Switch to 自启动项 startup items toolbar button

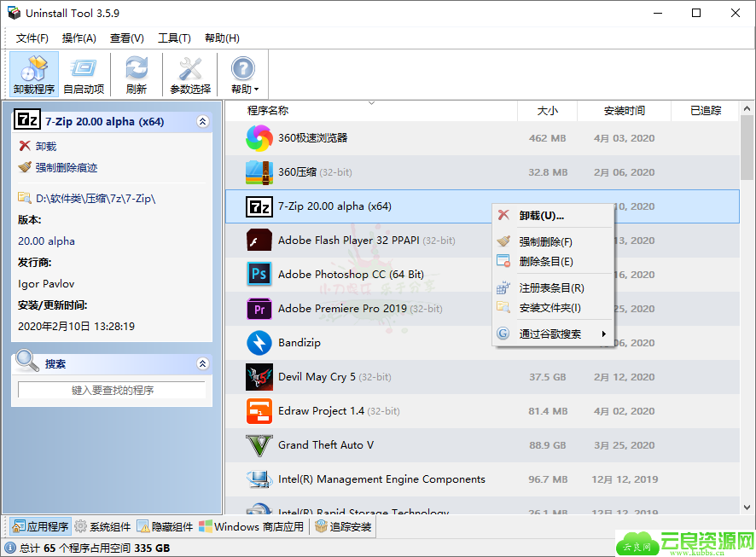[x=84, y=74]
